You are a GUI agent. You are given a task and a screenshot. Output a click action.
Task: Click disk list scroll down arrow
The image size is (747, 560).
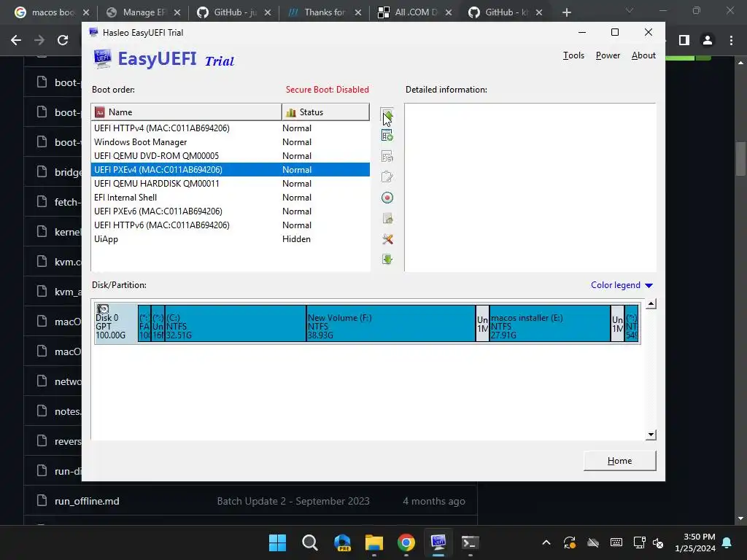(651, 435)
